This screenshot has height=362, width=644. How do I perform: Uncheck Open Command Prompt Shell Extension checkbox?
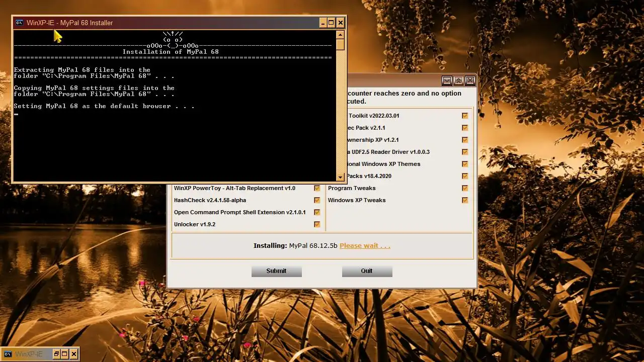pos(317,212)
